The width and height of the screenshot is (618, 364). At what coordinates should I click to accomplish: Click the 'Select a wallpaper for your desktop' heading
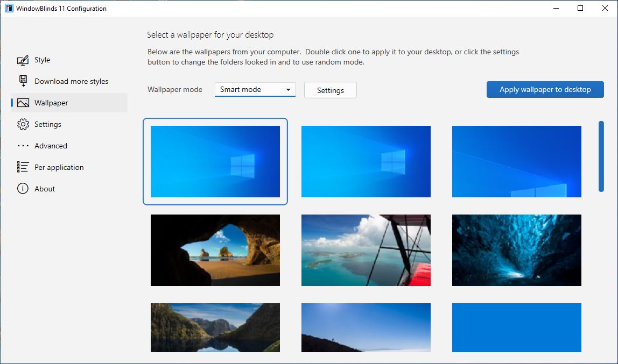pos(210,34)
